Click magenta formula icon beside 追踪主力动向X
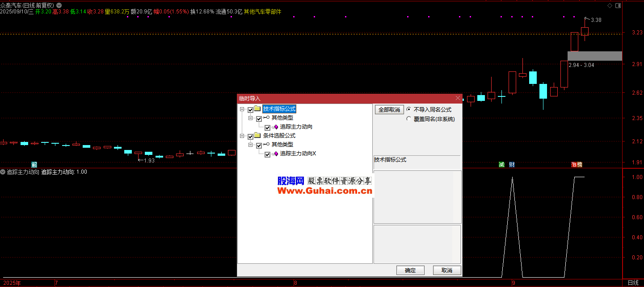 (276, 154)
